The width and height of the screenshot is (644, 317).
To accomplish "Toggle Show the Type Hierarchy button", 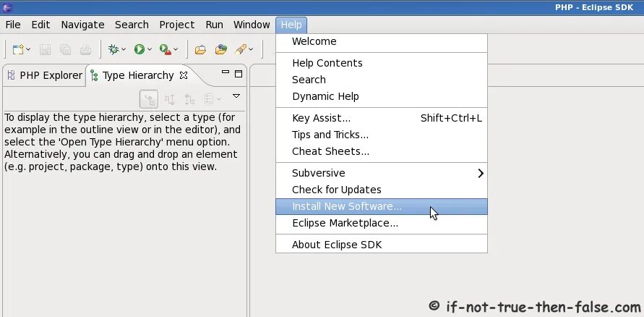I will pyautogui.click(x=149, y=99).
